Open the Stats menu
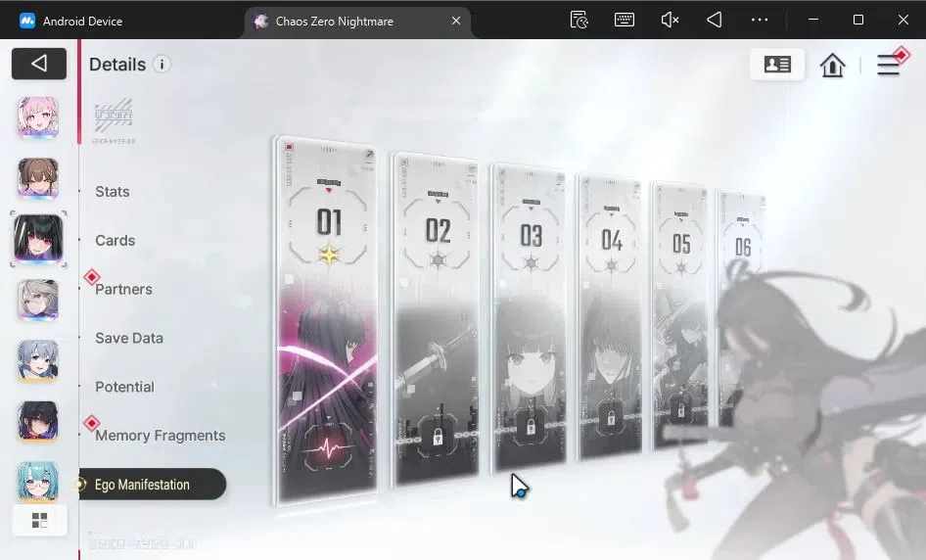The width and height of the screenshot is (926, 560). (x=113, y=191)
